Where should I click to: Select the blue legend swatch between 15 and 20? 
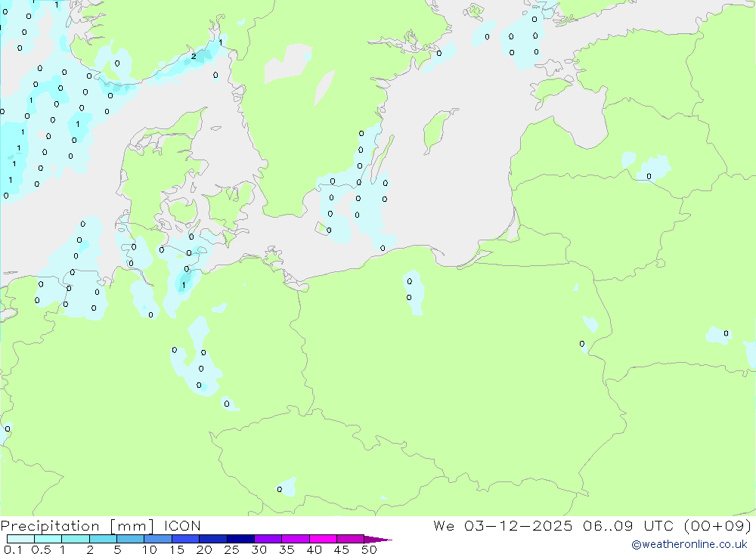[x=186, y=539]
